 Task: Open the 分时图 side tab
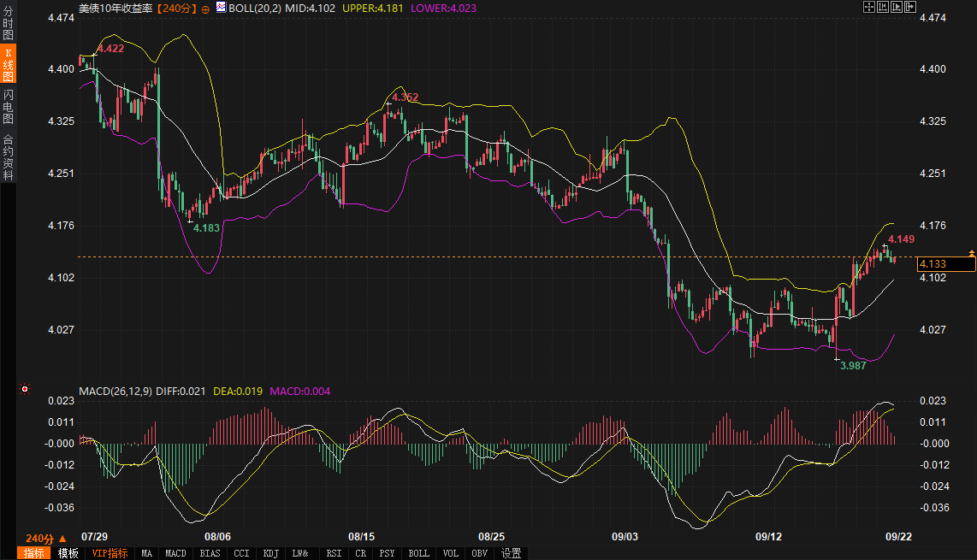[8, 23]
